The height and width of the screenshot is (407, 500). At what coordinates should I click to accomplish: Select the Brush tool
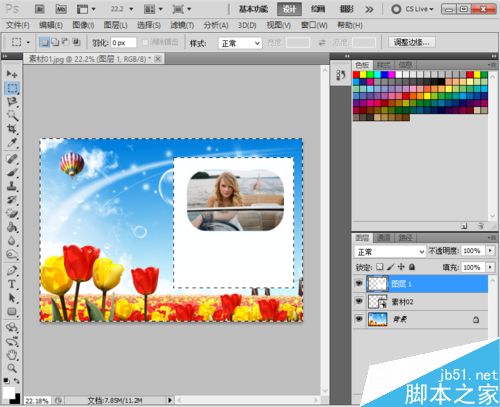pos(12,172)
